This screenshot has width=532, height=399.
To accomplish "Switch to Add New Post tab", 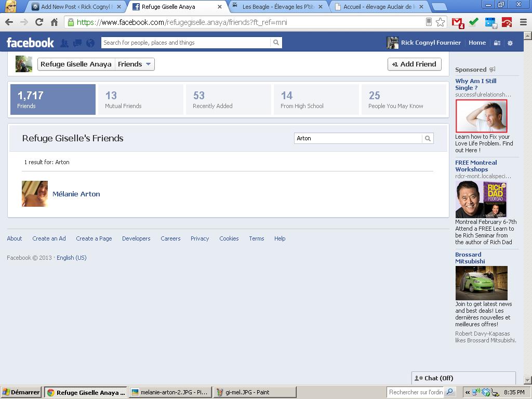I will (x=76, y=6).
